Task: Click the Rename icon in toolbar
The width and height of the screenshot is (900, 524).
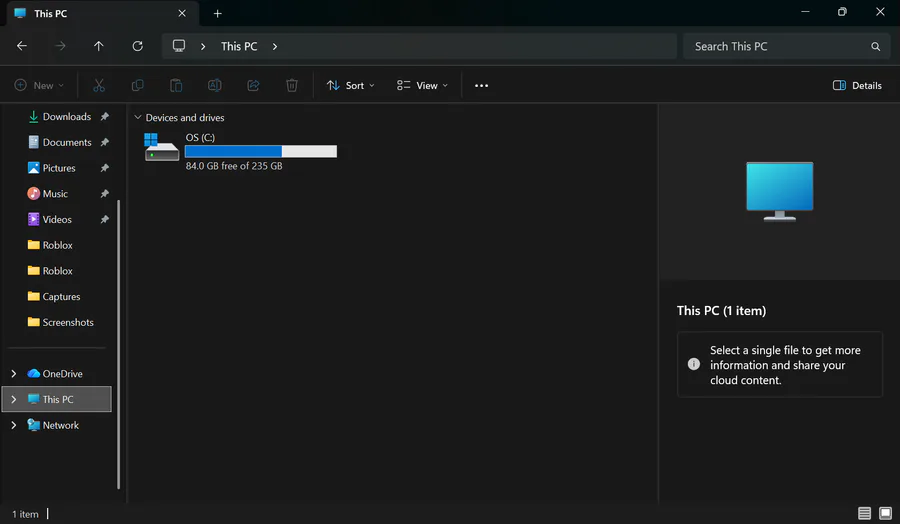Action: pyautogui.click(x=215, y=86)
